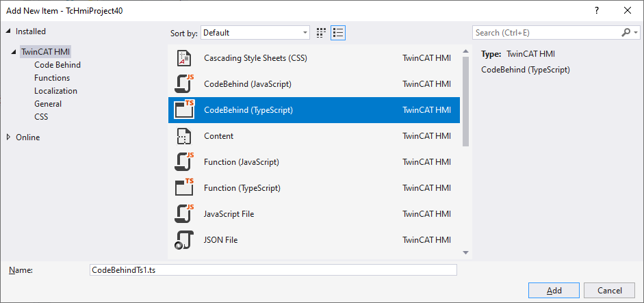The height and width of the screenshot is (303, 644).
Task: Click the Name input field
Action: [x=273, y=269]
